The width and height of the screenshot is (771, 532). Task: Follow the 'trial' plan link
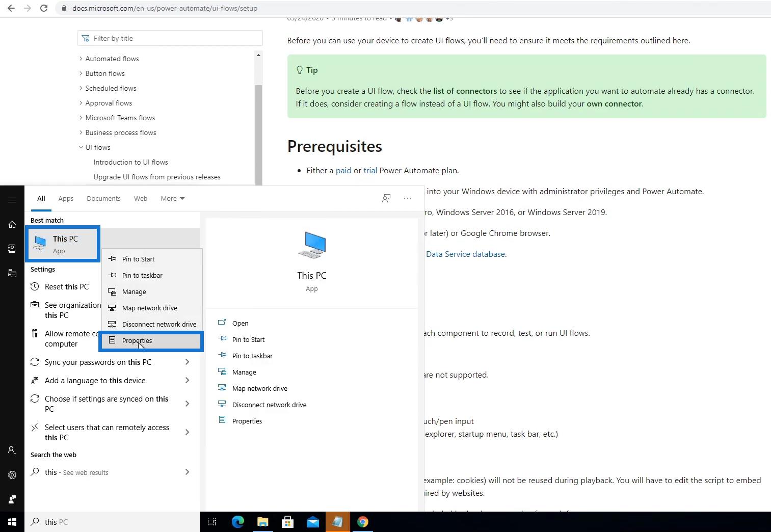370,171
